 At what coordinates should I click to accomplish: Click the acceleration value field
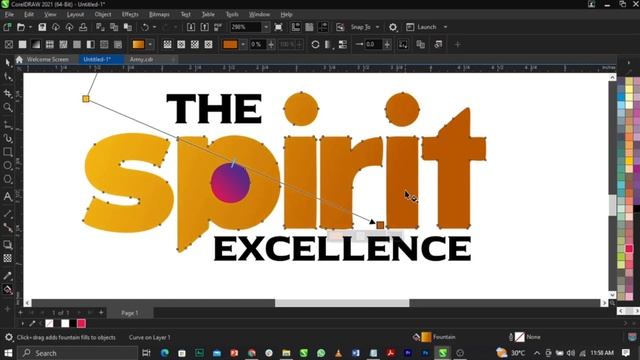(x=373, y=44)
